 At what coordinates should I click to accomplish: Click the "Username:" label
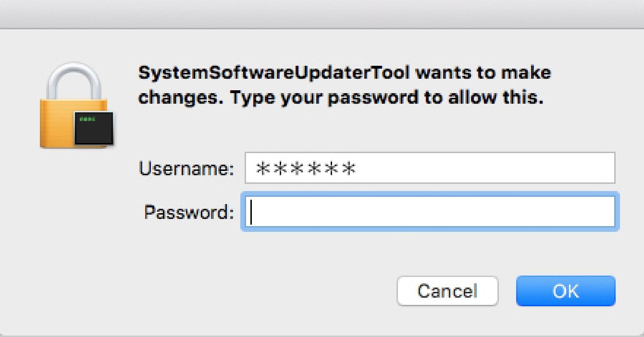(186, 168)
